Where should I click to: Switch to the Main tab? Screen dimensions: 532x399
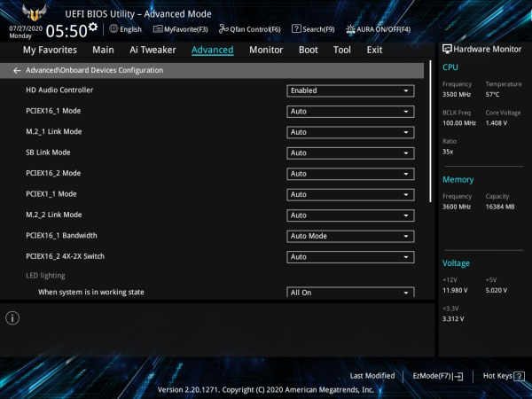pos(103,50)
